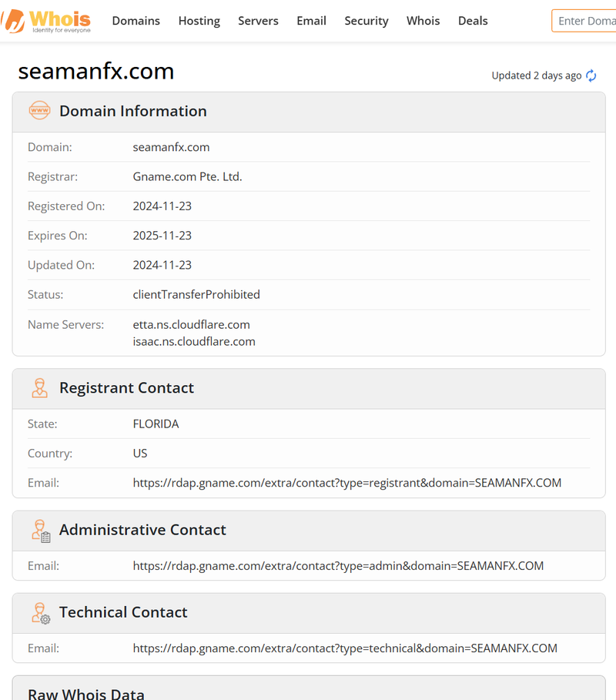Open the Domains menu
Image resolution: width=616 pixels, height=700 pixels.
pyautogui.click(x=136, y=21)
